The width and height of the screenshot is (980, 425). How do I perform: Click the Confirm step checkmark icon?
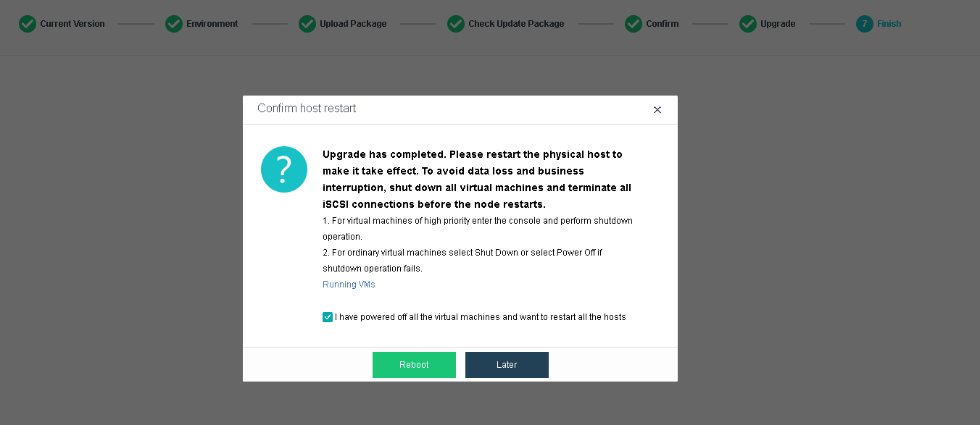634,24
